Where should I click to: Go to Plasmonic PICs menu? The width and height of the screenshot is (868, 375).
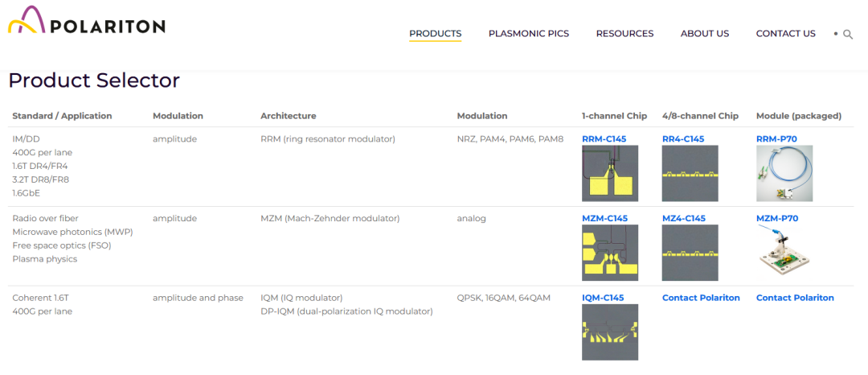529,34
